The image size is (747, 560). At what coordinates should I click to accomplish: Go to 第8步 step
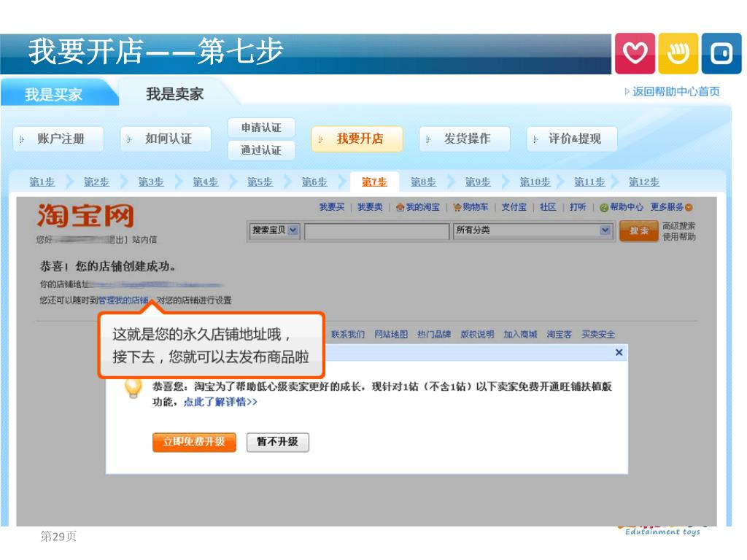coord(423,182)
